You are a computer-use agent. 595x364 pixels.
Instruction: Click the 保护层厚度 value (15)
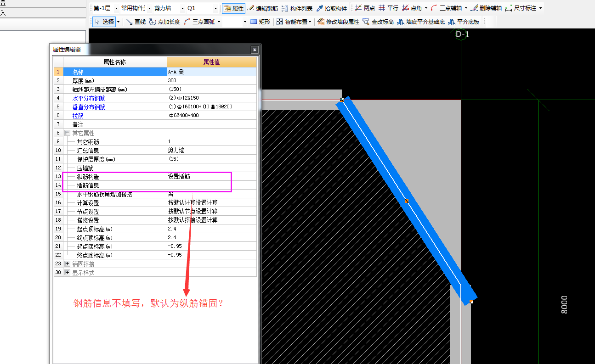211,159
